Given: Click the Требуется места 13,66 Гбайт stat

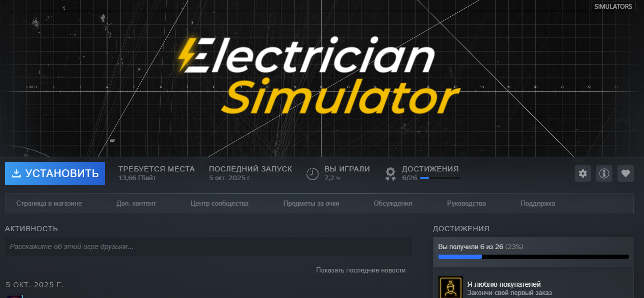Looking at the screenshot, I should (157, 173).
